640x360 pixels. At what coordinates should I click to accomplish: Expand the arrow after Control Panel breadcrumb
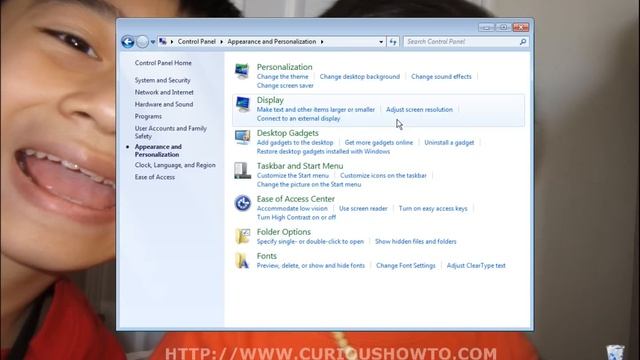(x=221, y=42)
